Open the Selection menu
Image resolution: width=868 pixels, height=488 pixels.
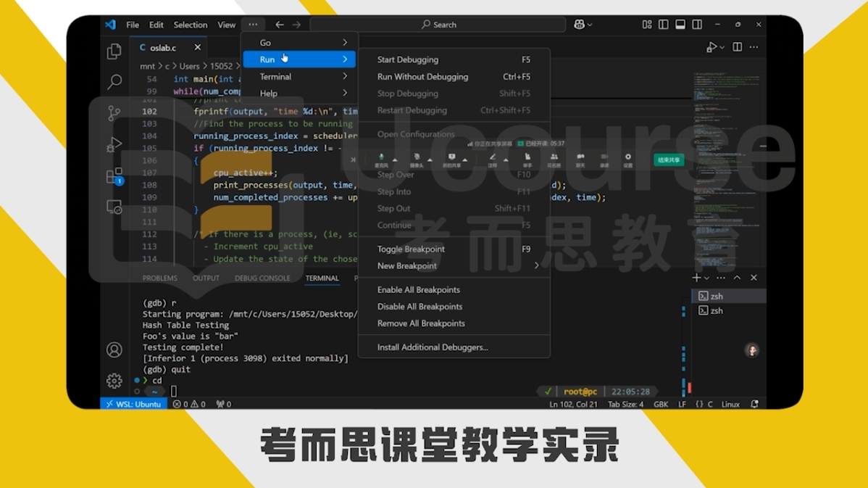pos(191,25)
